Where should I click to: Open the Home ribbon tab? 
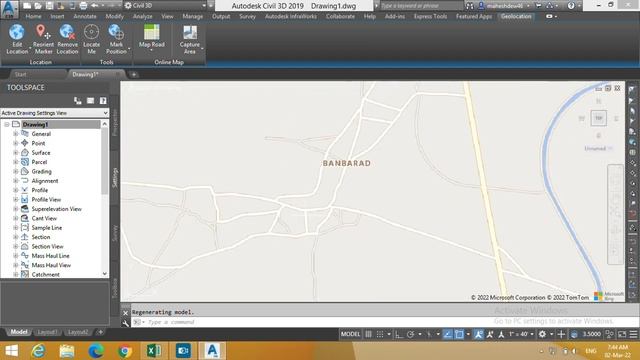tap(33, 16)
